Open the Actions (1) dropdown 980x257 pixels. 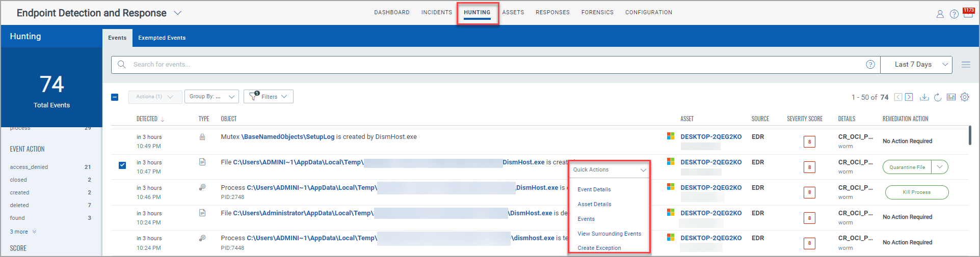[155, 97]
